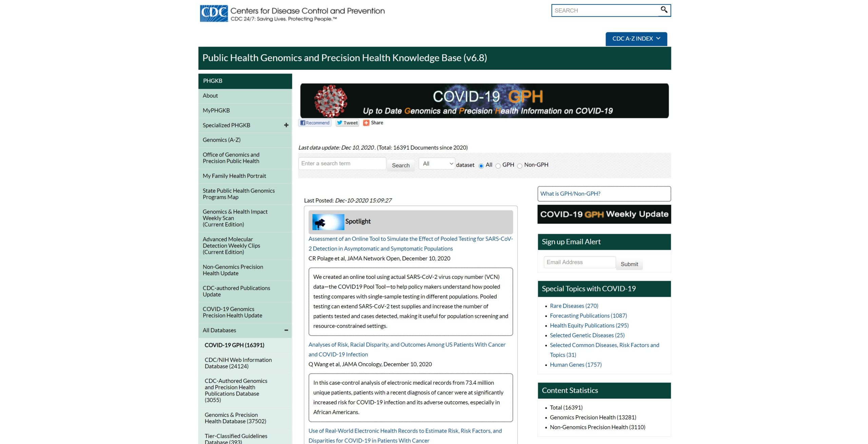Open the All category select box
Screen dimensions: 868x444
click(x=437, y=164)
